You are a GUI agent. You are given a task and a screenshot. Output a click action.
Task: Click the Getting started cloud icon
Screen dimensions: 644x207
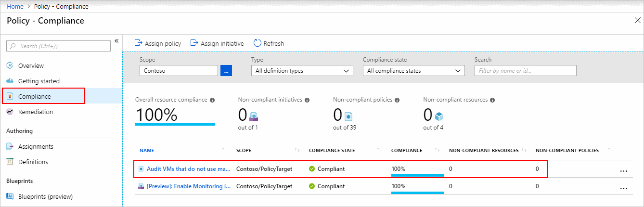pos(10,81)
